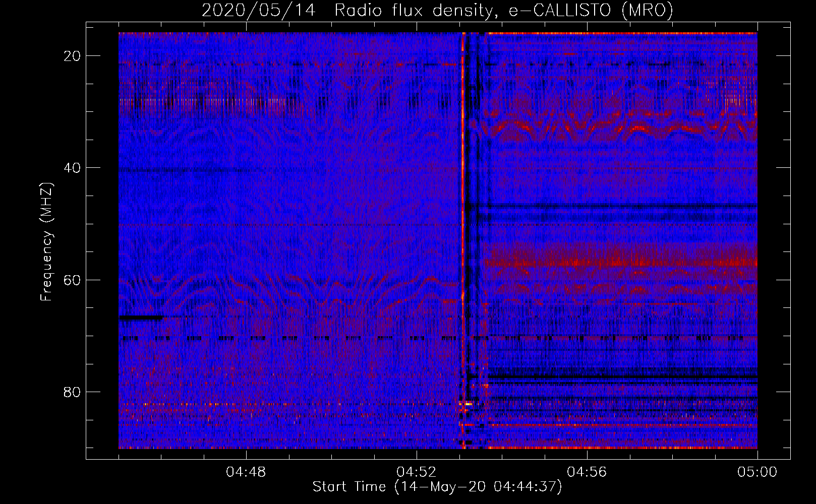Image resolution: width=816 pixels, height=504 pixels.
Task: Click the plot title "2020/05/14 Radio flux density, e-CALLISTO (MRO)"
Action: 437,10
